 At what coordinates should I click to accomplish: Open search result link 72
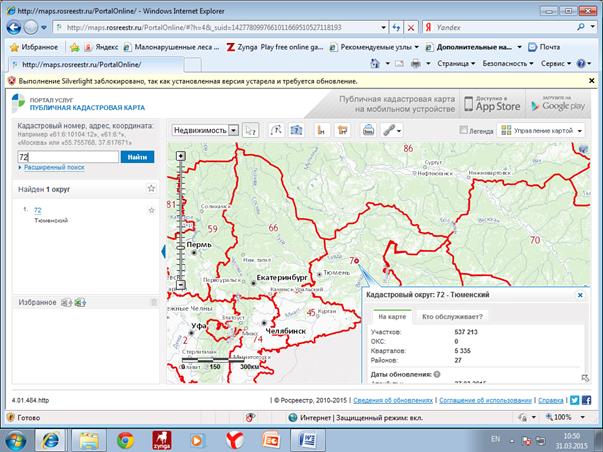click(x=37, y=210)
